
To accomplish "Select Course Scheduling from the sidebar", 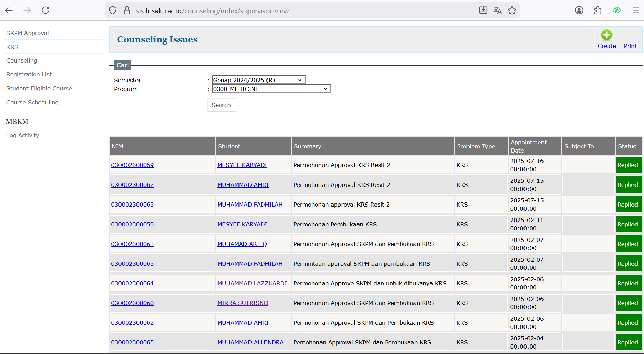I will click(x=32, y=102).
